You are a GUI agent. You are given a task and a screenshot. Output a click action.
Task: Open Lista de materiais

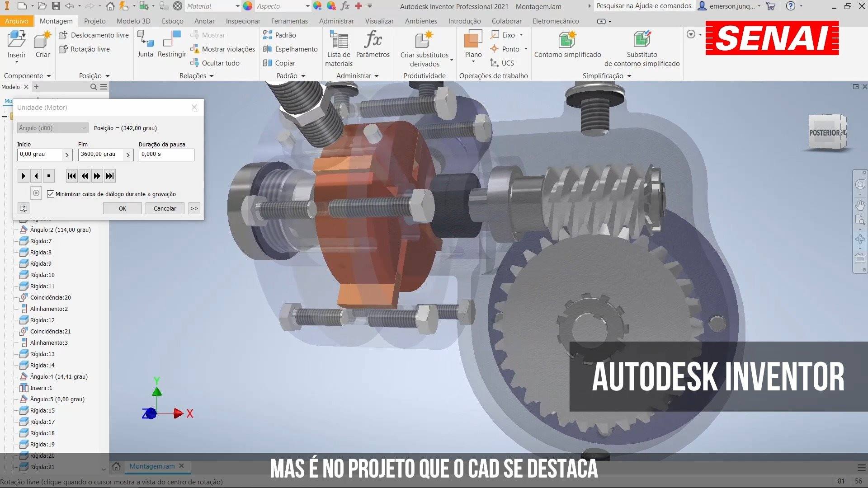[x=339, y=48]
